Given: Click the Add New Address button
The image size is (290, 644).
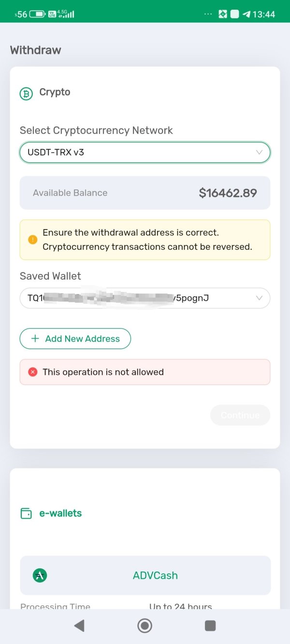Looking at the screenshot, I should click(x=75, y=339).
